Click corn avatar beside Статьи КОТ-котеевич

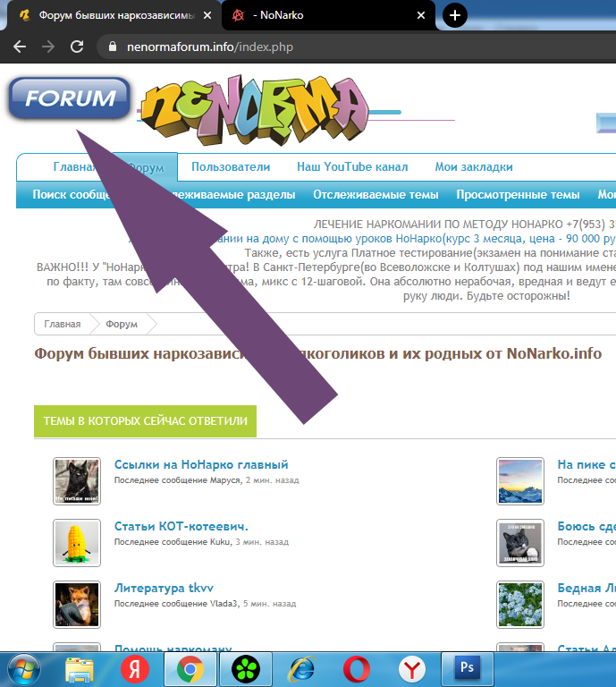point(76,542)
